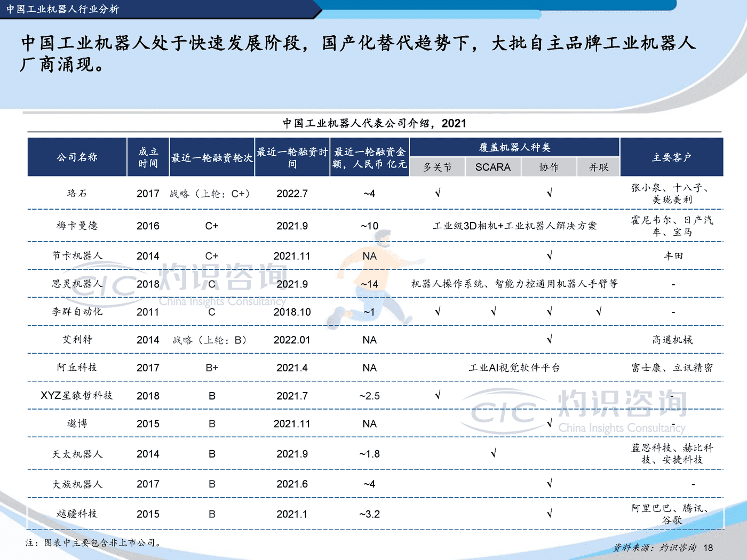747x560 pixels.
Task: Select company name 李群自动化
Action: [x=77, y=311]
